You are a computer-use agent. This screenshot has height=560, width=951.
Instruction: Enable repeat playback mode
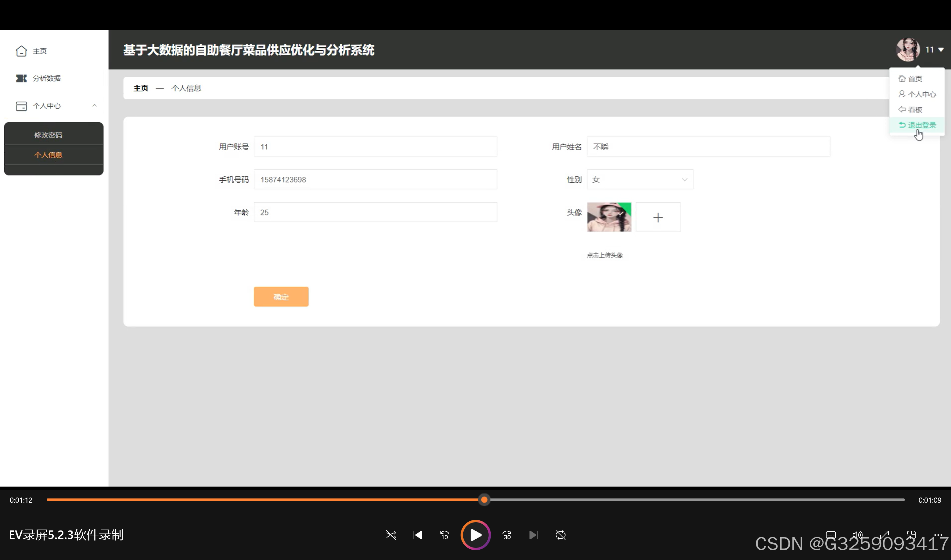(561, 535)
